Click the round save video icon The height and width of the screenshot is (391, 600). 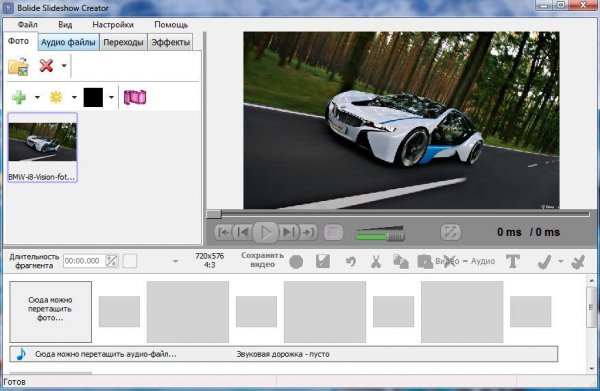[x=296, y=262]
